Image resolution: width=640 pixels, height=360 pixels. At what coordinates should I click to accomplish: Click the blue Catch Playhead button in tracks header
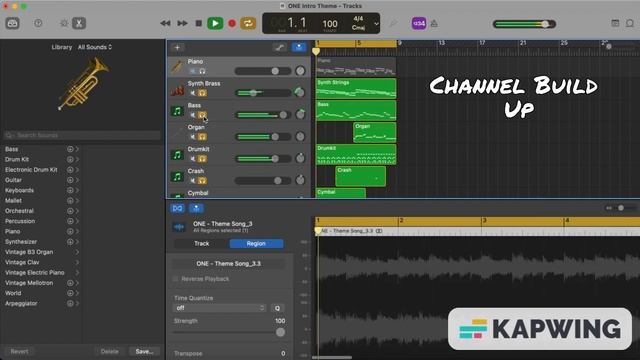299,47
